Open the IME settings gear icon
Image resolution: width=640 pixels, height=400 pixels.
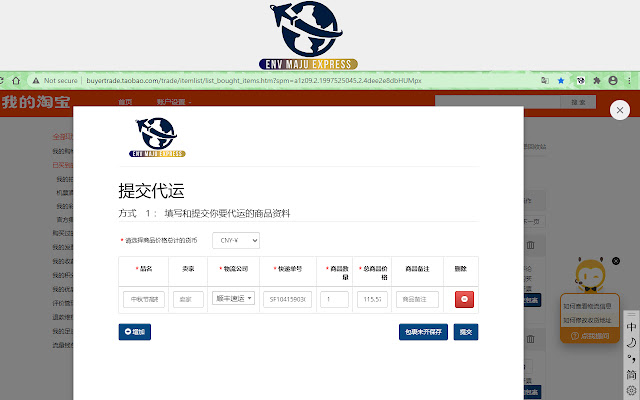click(631, 390)
